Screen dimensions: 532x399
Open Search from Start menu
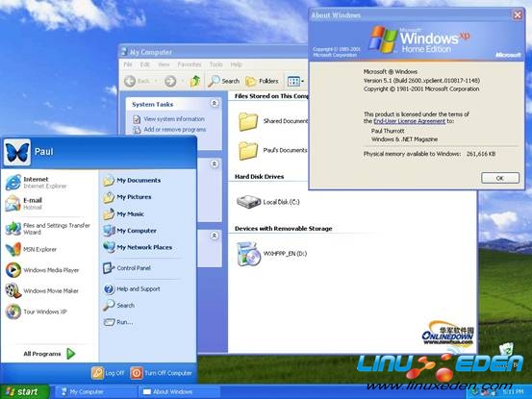pyautogui.click(x=118, y=305)
